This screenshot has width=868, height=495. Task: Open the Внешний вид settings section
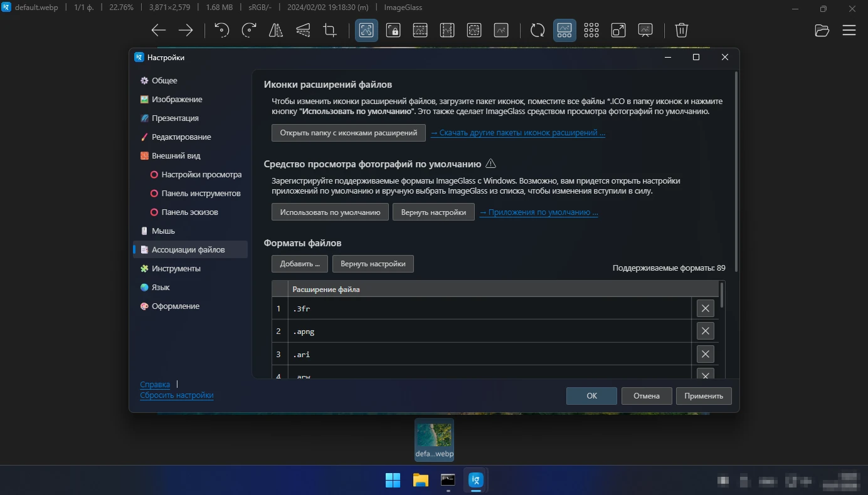click(191, 155)
